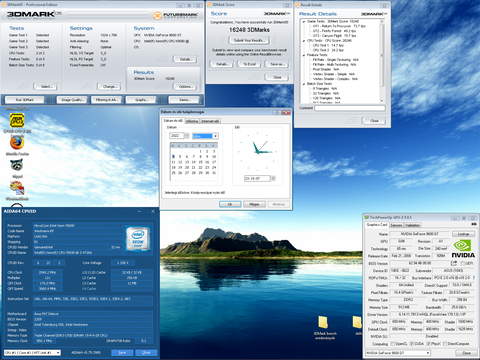Click the Result Details vertical scrollbar
480x360 pixels.
pos(382,61)
